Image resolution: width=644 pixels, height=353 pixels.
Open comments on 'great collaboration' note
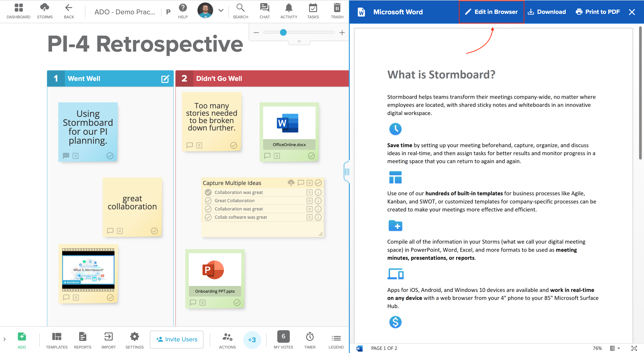pyautogui.click(x=110, y=231)
